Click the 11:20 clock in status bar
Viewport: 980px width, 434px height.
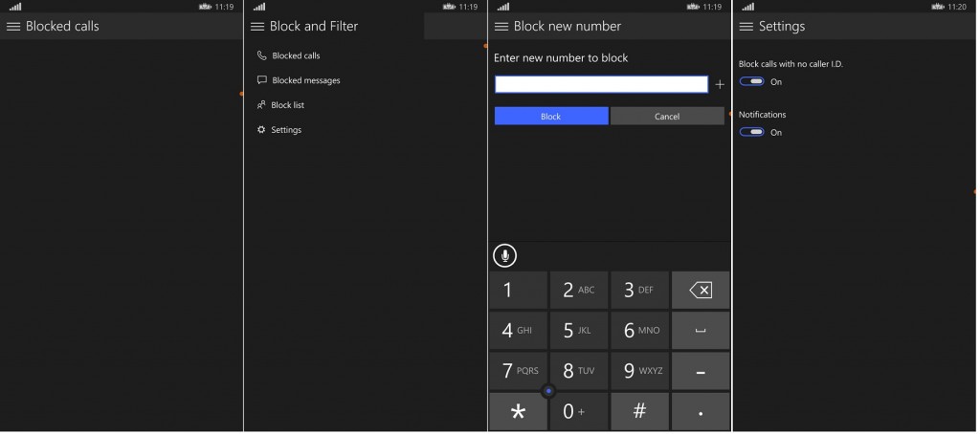(956, 7)
